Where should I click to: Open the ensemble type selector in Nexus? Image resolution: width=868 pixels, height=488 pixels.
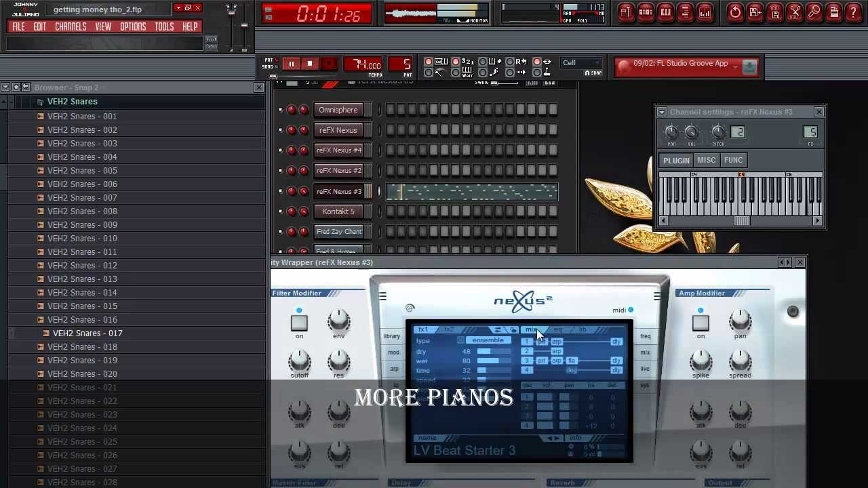(488, 340)
